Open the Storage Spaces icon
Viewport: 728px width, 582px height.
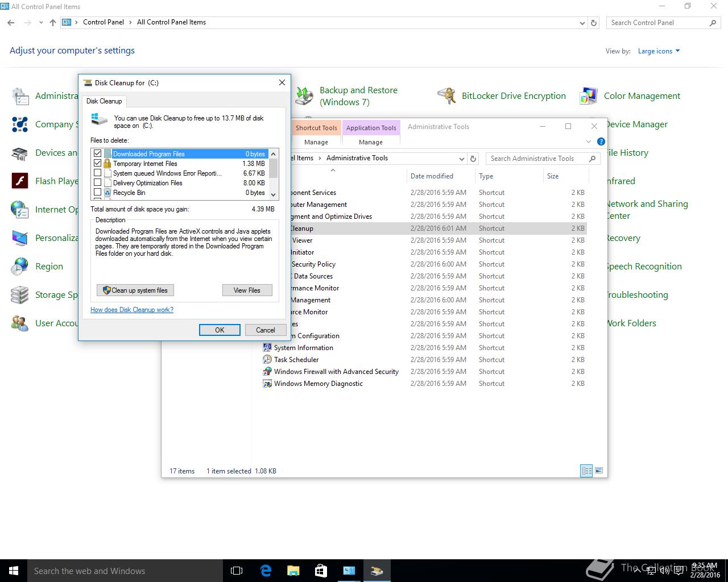20,295
